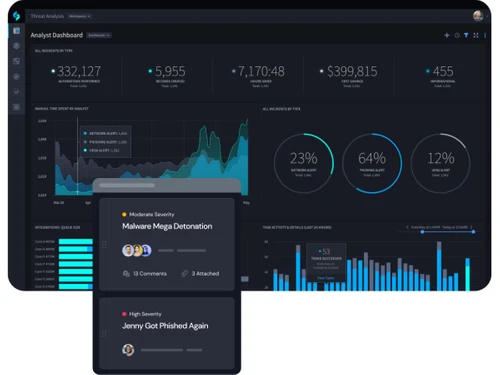Click next arrow of task date range

tap(471, 227)
